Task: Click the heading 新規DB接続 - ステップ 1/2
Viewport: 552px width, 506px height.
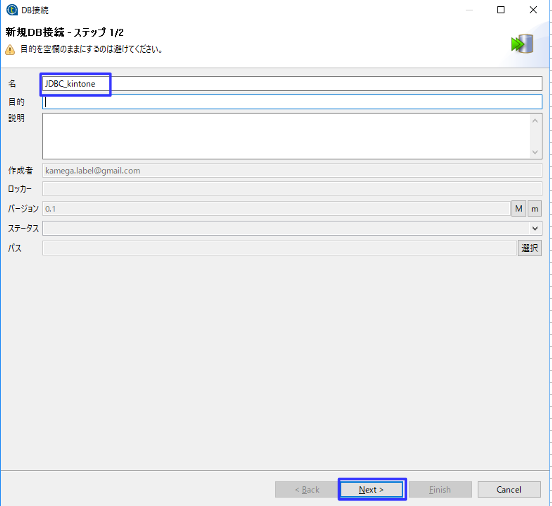Action: coord(64,32)
